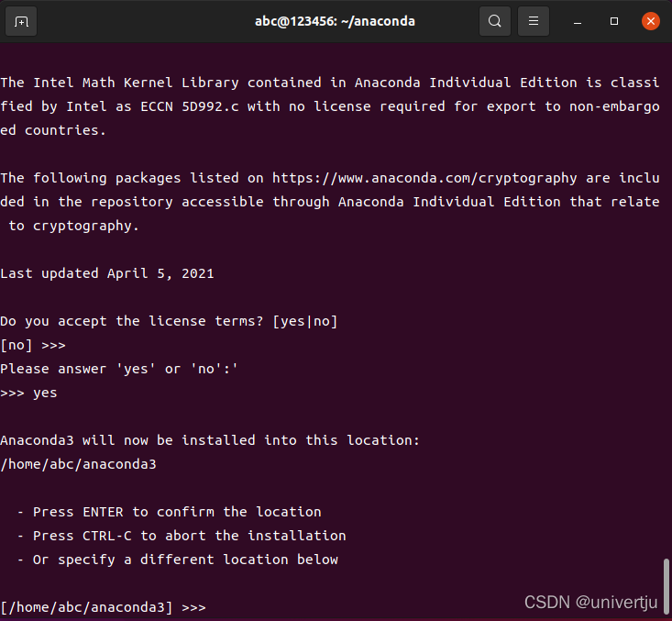The height and width of the screenshot is (621, 672).
Task: Maximize the terminal window
Action: (x=613, y=21)
